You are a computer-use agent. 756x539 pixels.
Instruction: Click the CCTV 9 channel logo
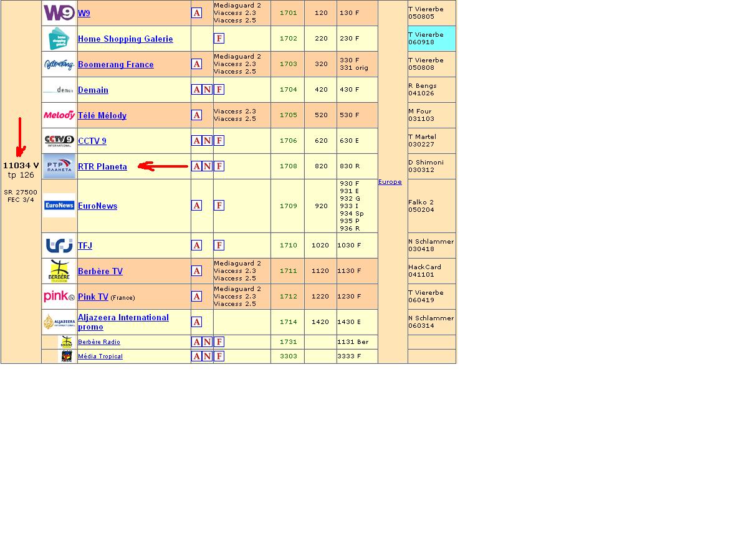click(59, 141)
